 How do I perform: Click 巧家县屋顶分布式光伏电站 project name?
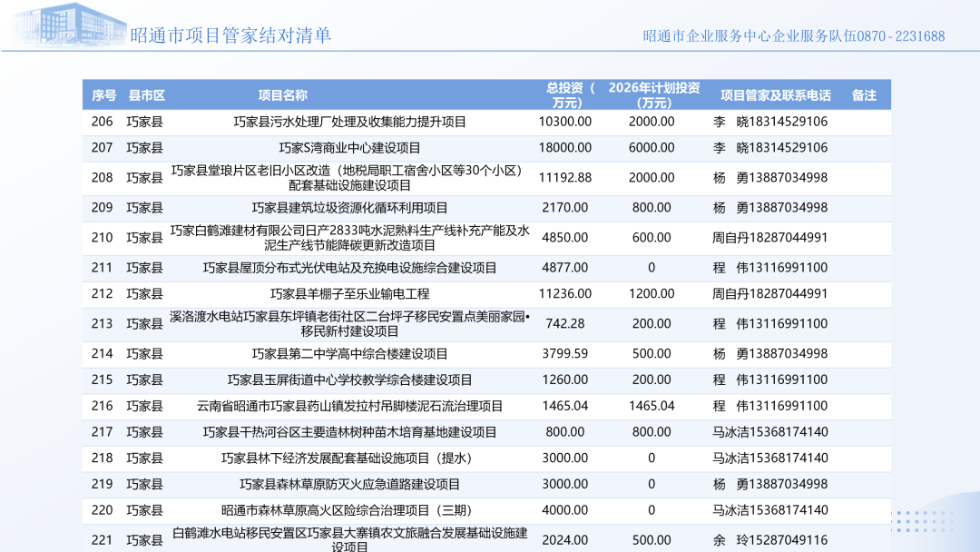coord(349,268)
